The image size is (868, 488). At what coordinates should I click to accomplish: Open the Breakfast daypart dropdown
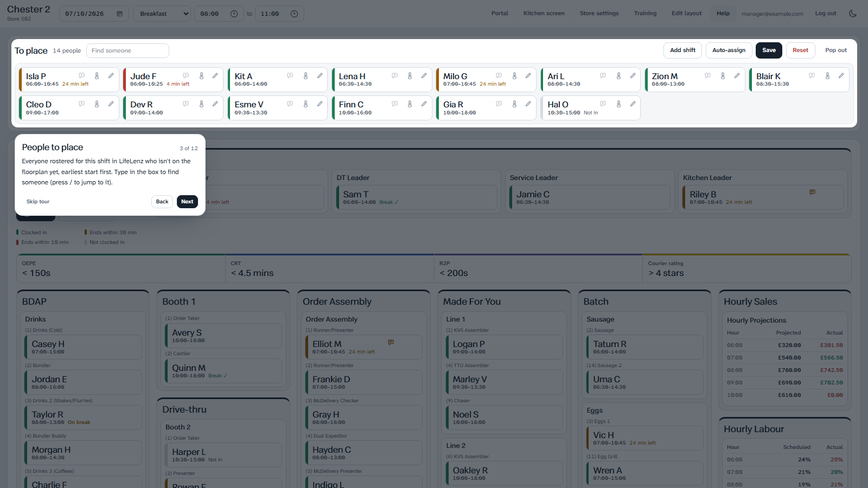[162, 14]
